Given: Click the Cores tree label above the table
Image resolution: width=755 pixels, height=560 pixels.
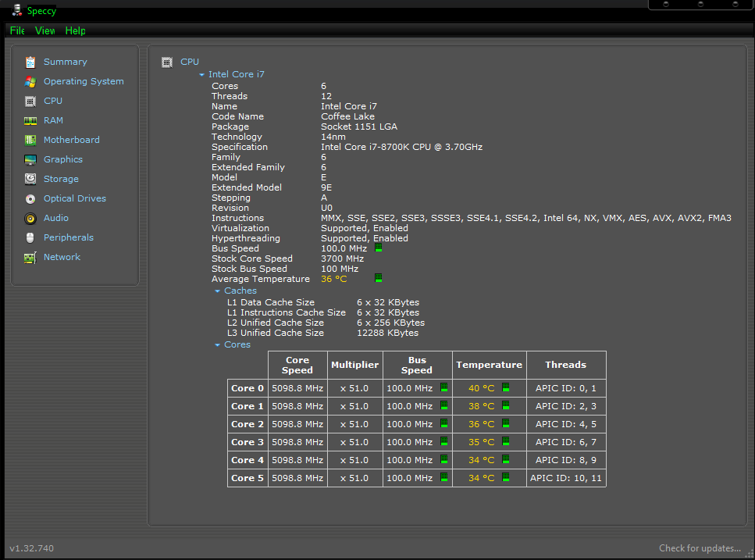Looking at the screenshot, I should click(237, 344).
